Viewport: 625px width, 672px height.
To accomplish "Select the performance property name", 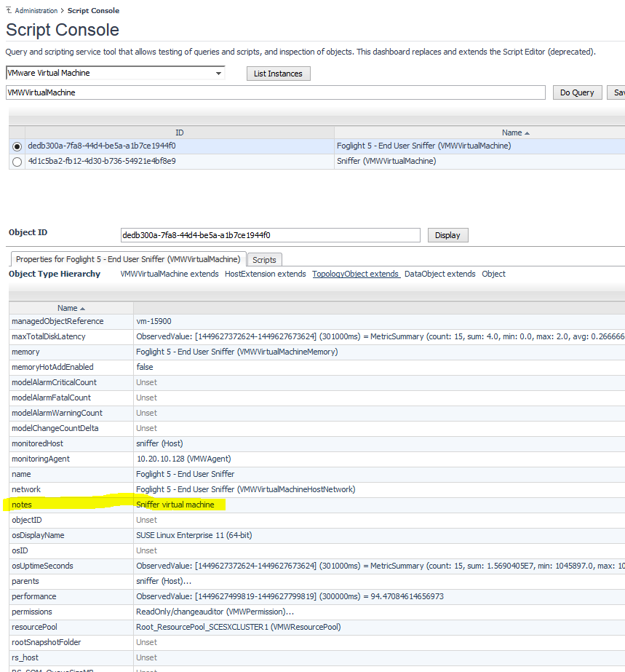I will (x=34, y=596).
